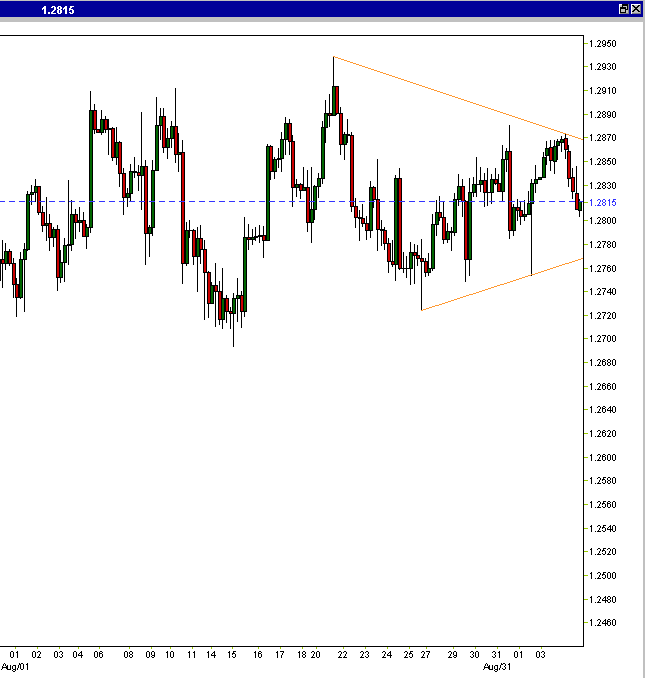Click the 24 date axis label

(x=386, y=655)
